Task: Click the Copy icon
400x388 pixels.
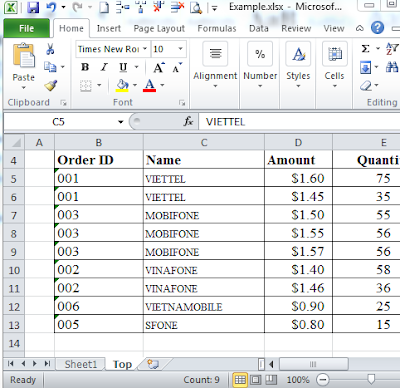Action: (50, 67)
